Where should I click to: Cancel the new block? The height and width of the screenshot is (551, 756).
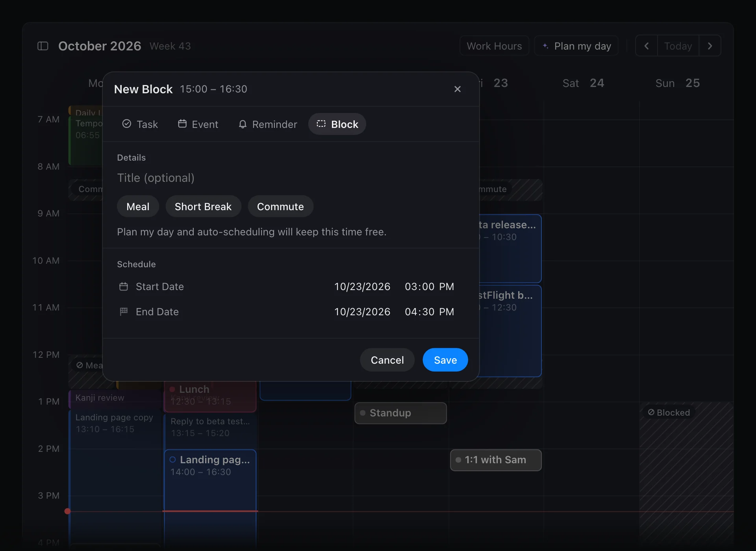[x=387, y=360]
